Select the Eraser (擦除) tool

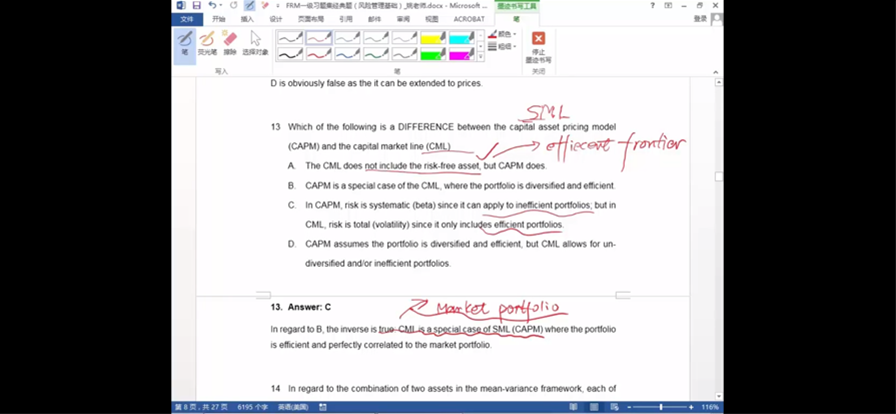[230, 43]
